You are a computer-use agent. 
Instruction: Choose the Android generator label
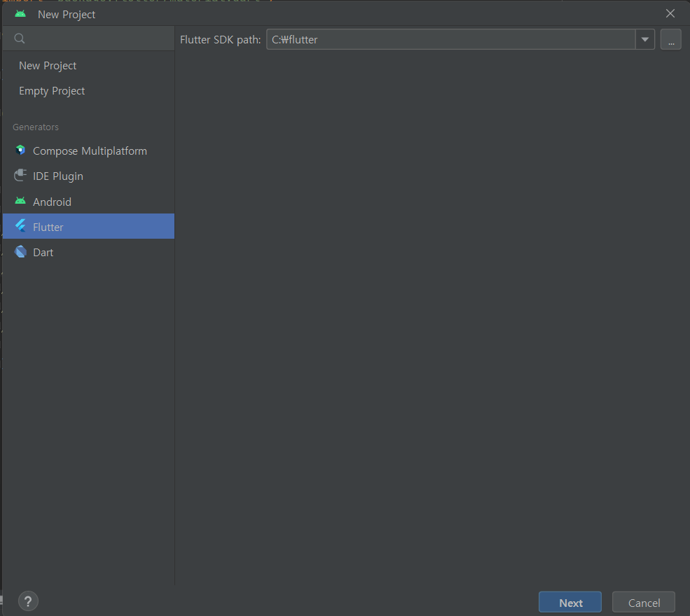[52, 202]
